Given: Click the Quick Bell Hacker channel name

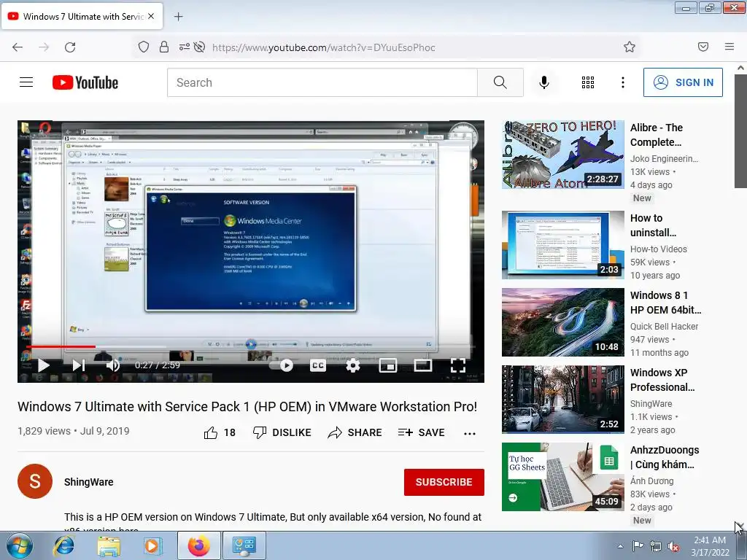Looking at the screenshot, I should 664,326.
